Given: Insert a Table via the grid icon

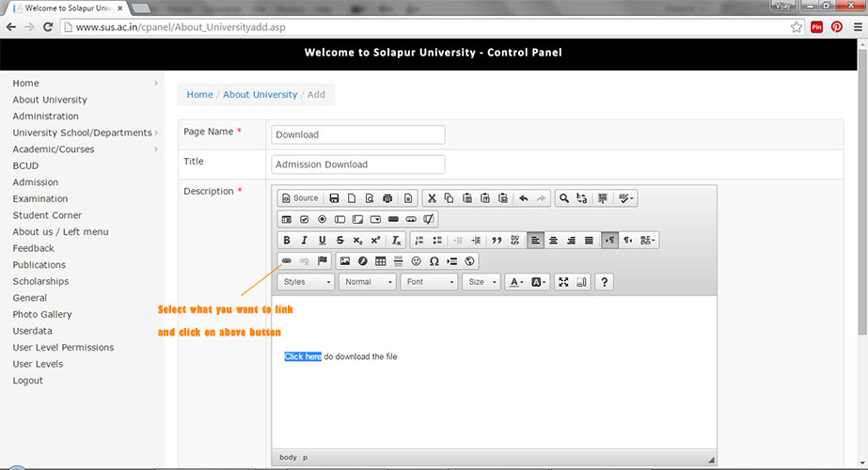Looking at the screenshot, I should point(380,260).
